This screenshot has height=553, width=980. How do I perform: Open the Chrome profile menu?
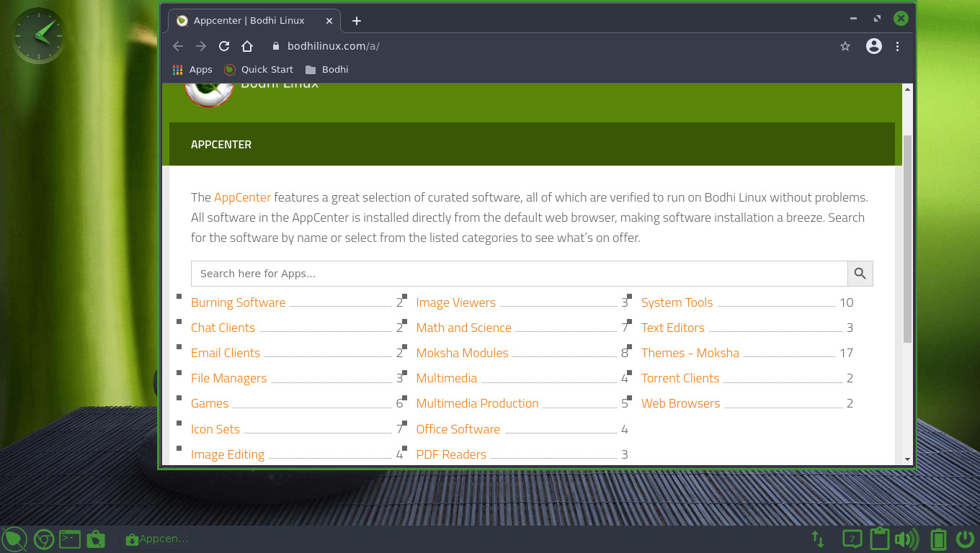[874, 46]
